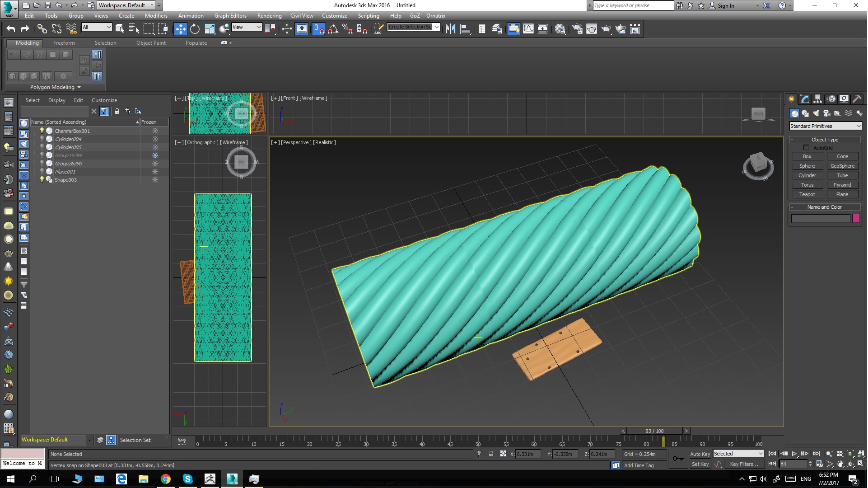
Task: Open the selection filter All dropdown
Action: (x=97, y=27)
